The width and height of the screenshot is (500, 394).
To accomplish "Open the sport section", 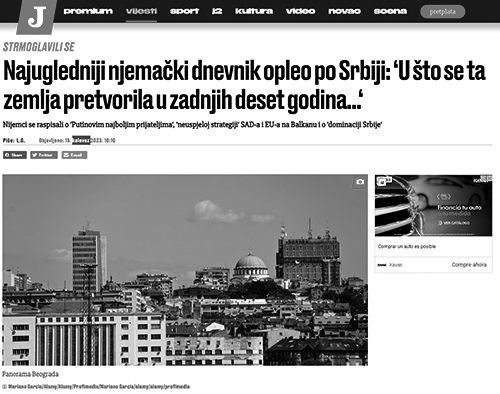I will (x=184, y=11).
